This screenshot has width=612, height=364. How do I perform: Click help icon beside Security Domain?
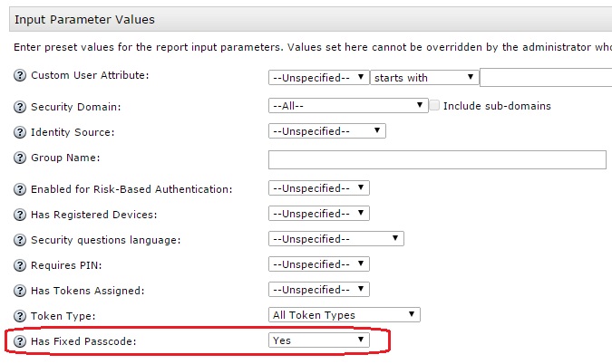(x=21, y=107)
